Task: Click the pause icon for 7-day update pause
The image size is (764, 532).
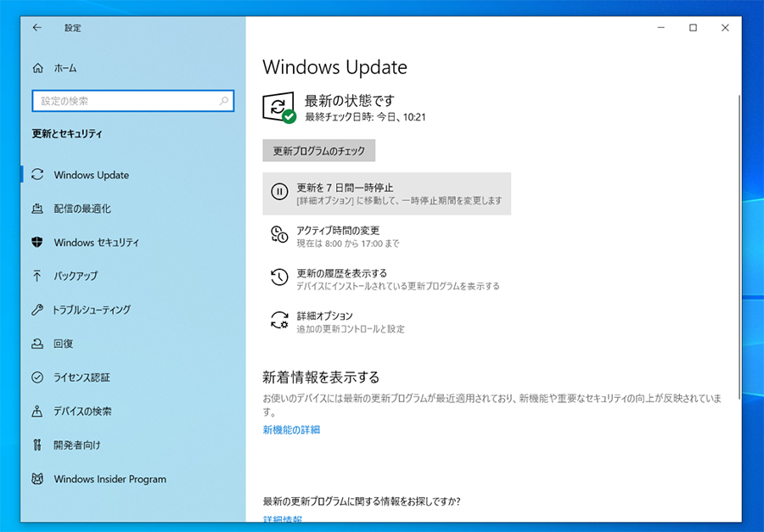Action: 279,192
